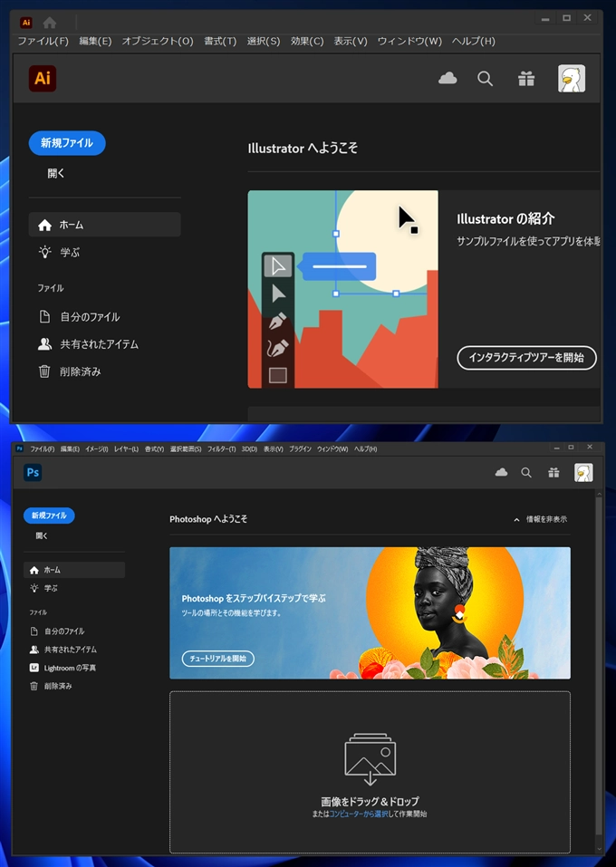Click the Photoshop tutorial banner image
This screenshot has height=867, width=616.
click(x=370, y=613)
